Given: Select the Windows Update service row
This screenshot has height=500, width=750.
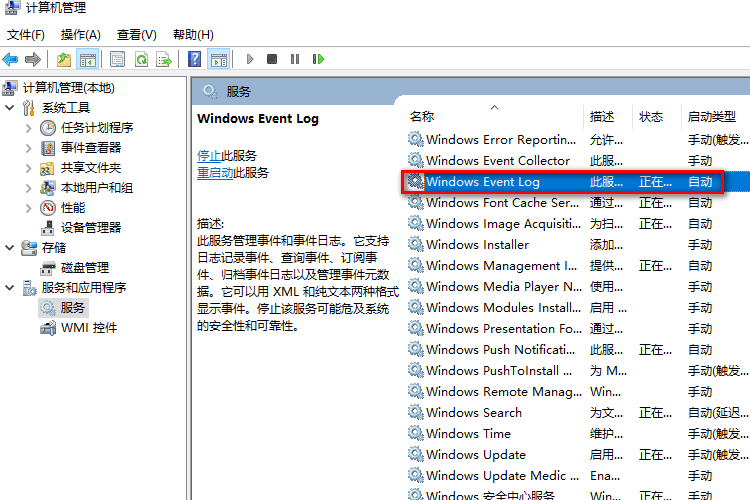Looking at the screenshot, I should 577,455.
